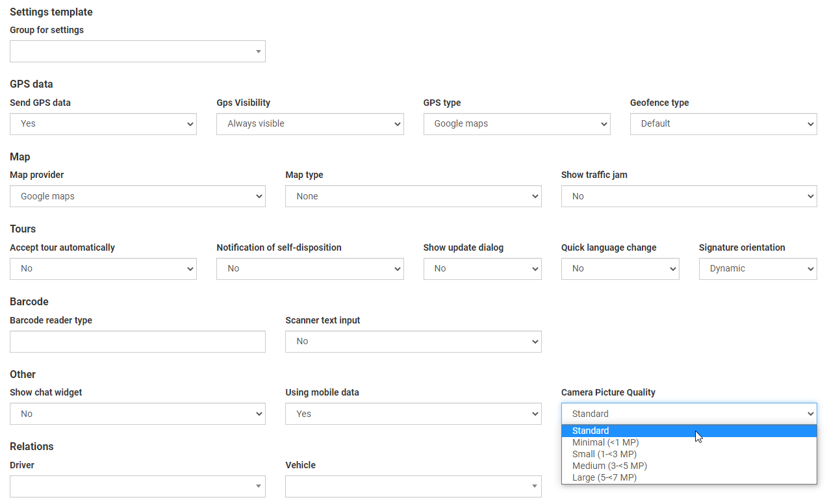Viewport: 827px width, 504px height.
Task: Open the GPS type dropdown
Action: tap(516, 124)
